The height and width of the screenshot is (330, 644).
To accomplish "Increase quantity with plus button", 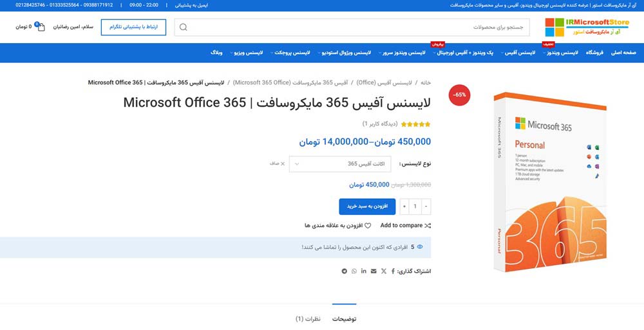I will pyautogui.click(x=404, y=206).
